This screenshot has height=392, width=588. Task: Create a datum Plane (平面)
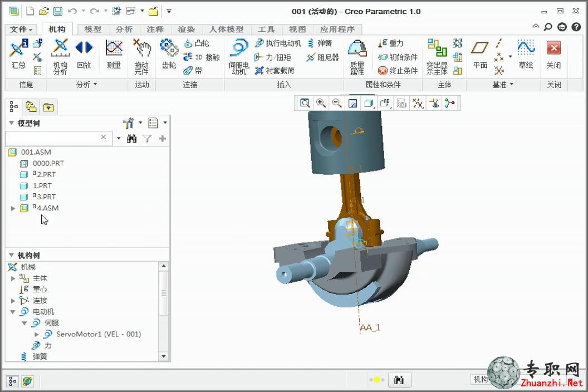(480, 55)
